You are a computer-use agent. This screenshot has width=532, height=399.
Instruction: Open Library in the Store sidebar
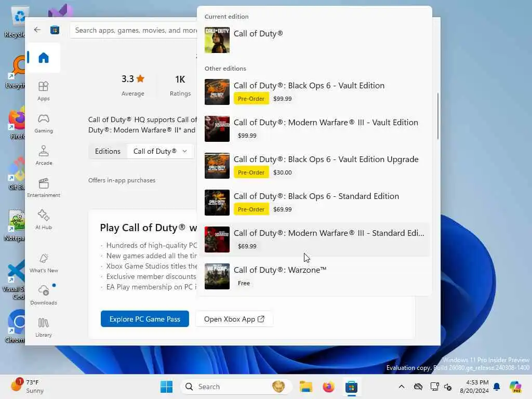44,327
